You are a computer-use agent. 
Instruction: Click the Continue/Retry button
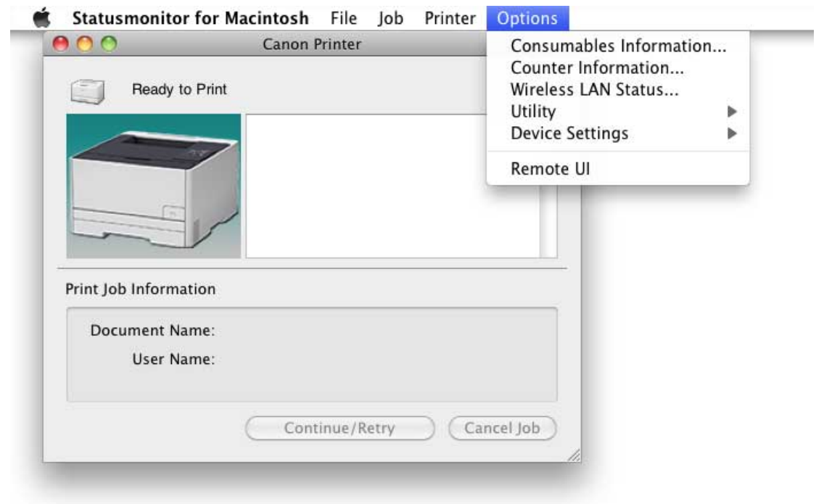click(339, 428)
